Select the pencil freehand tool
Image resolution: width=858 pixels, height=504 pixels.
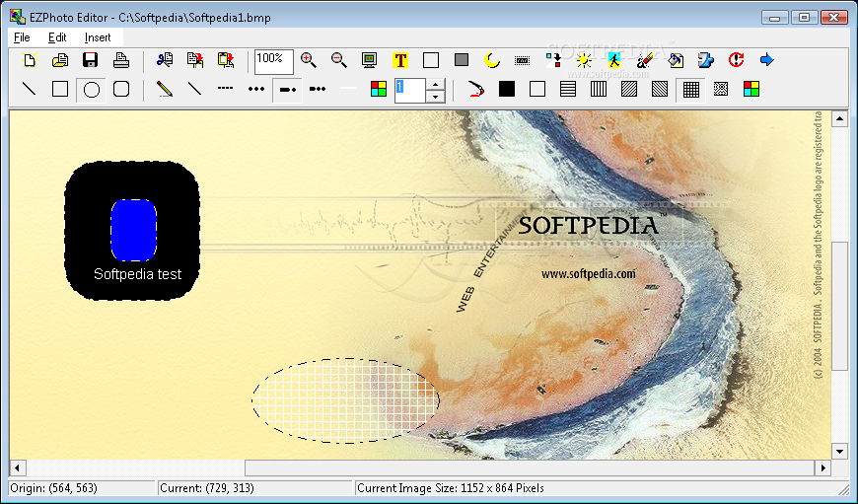[164, 89]
